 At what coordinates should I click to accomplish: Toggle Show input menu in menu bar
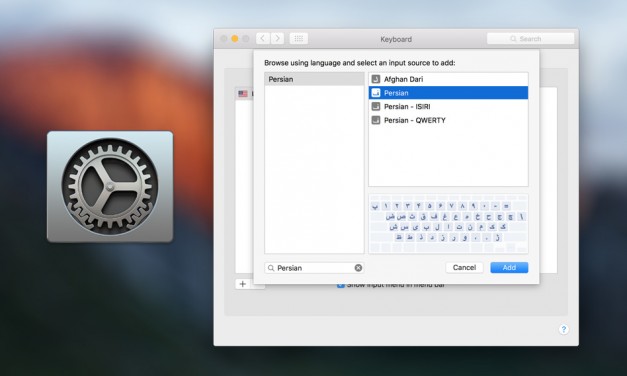point(341,285)
